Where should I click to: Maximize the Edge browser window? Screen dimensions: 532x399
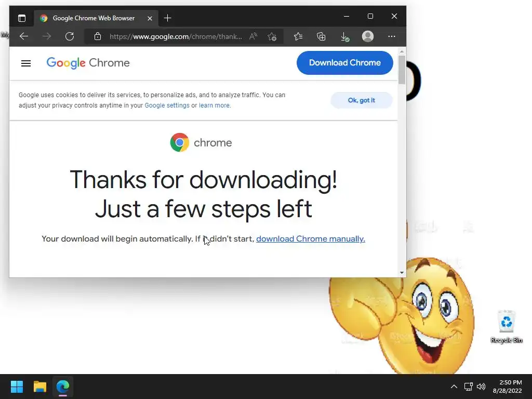tap(370, 16)
